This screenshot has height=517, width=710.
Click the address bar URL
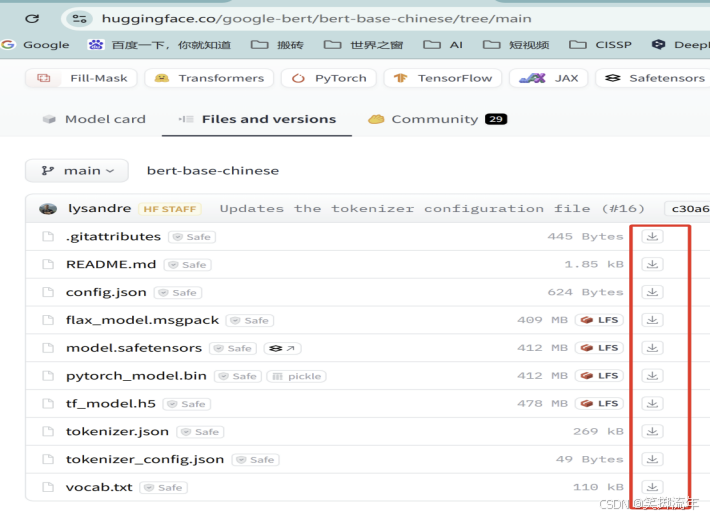[317, 19]
